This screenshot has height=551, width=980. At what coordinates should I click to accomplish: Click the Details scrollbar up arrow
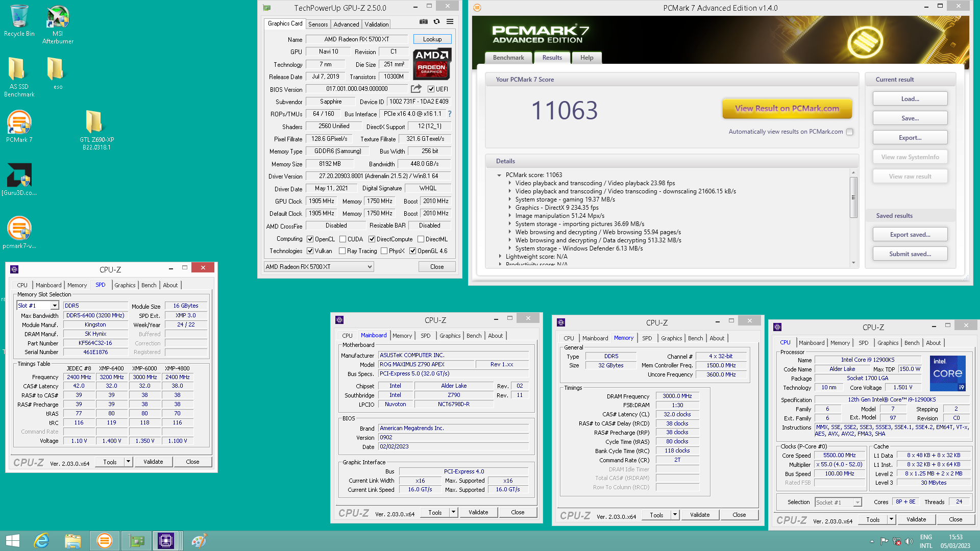[853, 173]
